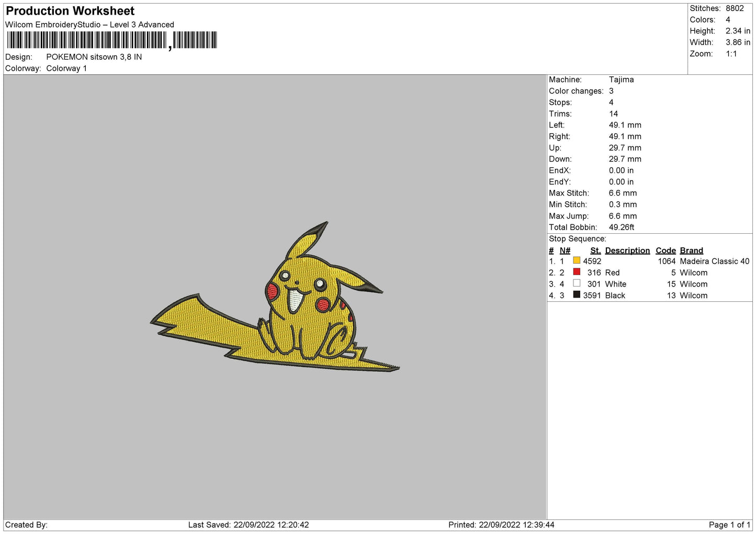Click the stitch count 316 in row 2
The image size is (756, 534).
[x=594, y=273]
